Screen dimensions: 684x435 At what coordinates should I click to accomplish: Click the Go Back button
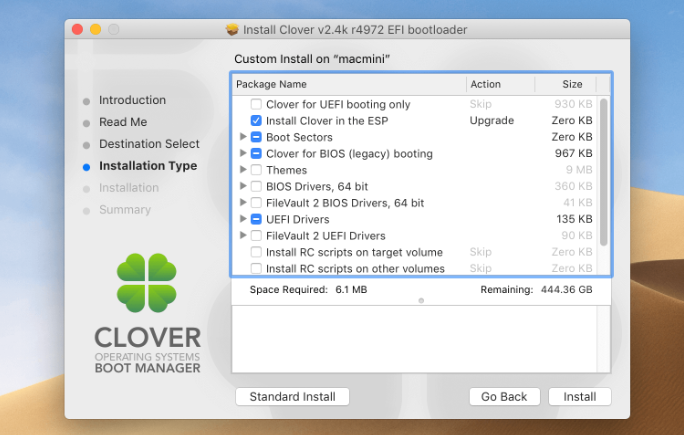pyautogui.click(x=504, y=397)
